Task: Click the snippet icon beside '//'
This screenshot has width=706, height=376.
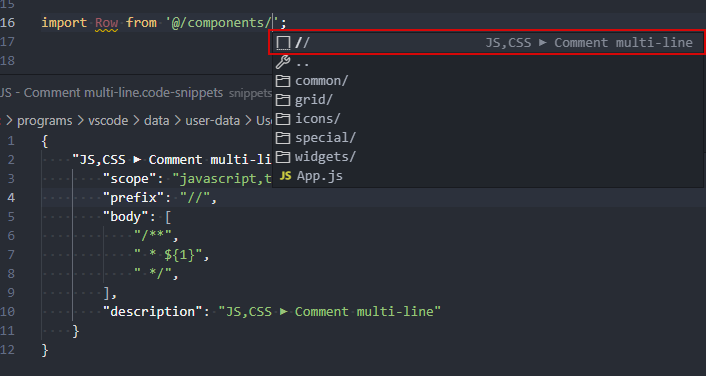Action: [x=283, y=43]
